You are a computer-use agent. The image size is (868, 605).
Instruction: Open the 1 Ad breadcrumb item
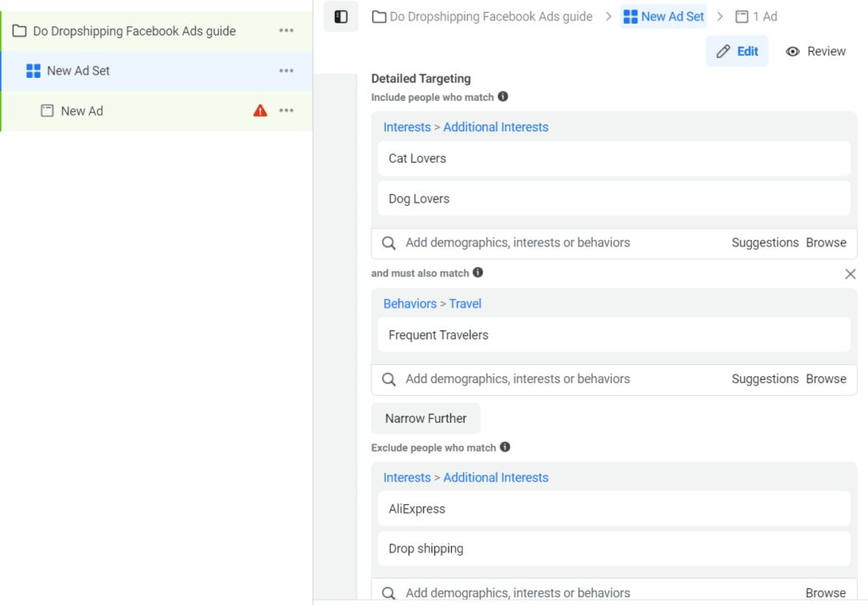click(756, 17)
